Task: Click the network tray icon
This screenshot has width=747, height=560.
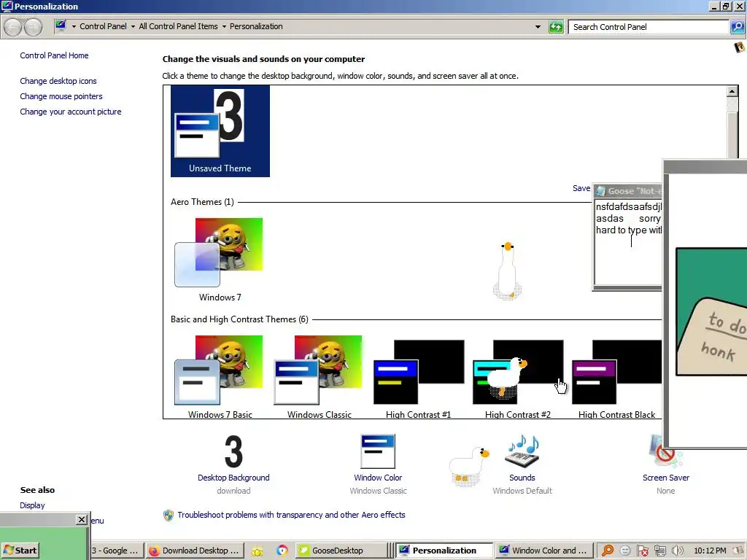Action: click(659, 551)
